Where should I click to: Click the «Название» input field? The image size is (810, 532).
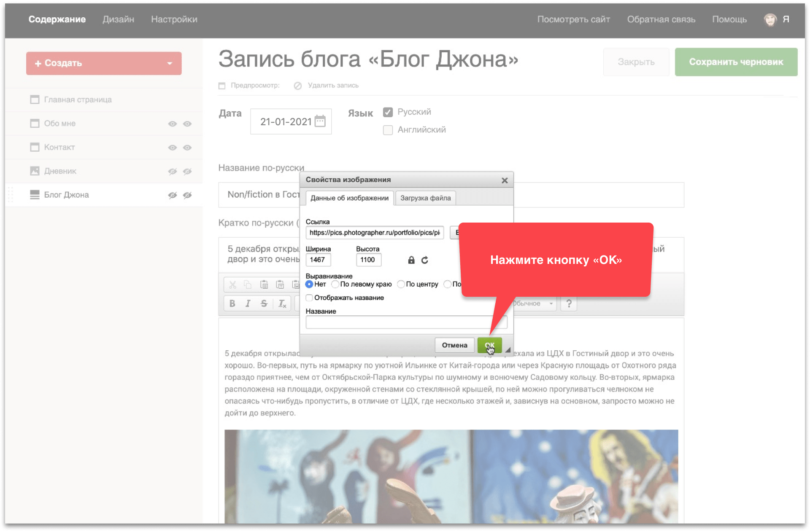click(406, 322)
